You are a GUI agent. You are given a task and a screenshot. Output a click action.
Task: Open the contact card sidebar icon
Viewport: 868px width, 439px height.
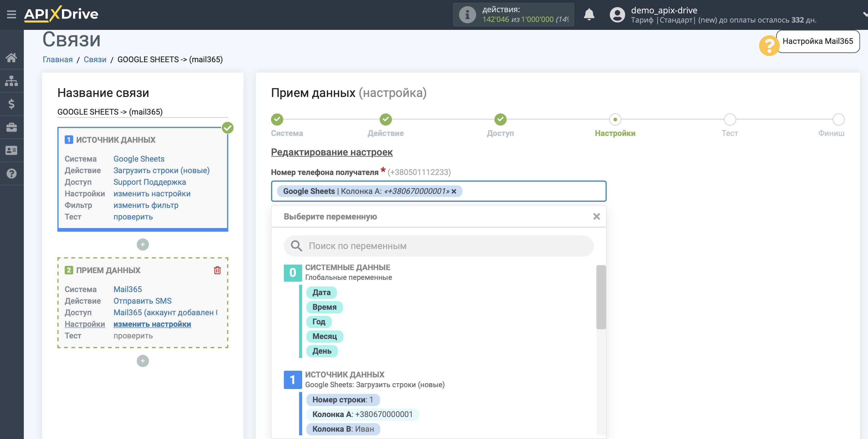pyautogui.click(x=12, y=151)
